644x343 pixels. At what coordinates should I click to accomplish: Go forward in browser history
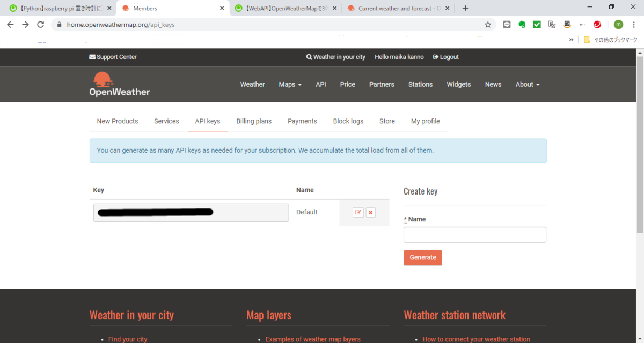25,25
